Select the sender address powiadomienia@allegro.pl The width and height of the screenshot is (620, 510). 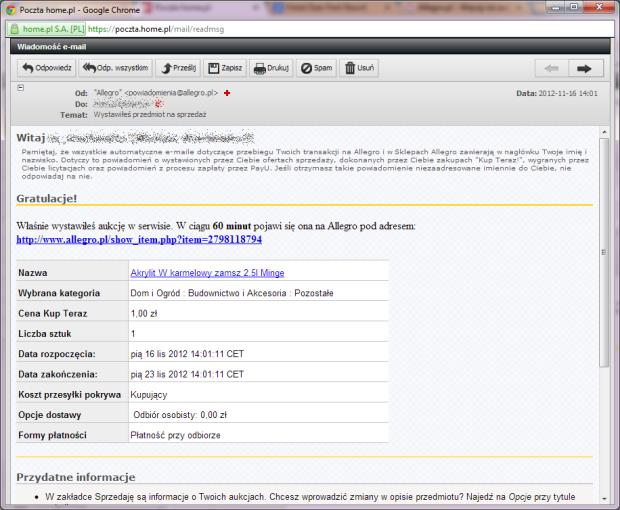point(171,93)
